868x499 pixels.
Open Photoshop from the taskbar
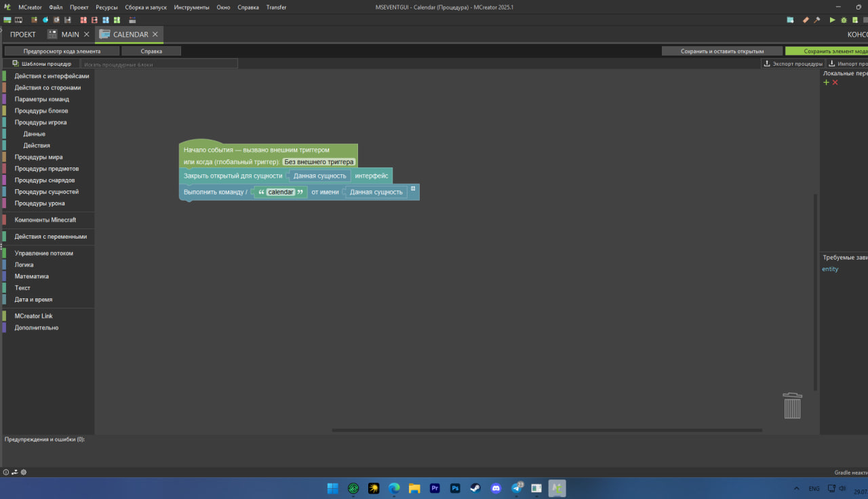(x=455, y=488)
